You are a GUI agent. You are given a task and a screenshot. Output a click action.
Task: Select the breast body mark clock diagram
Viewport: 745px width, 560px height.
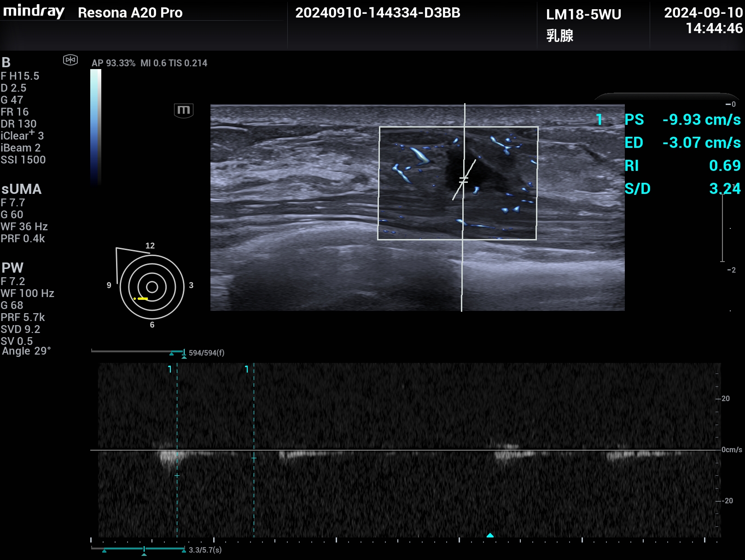[152, 287]
